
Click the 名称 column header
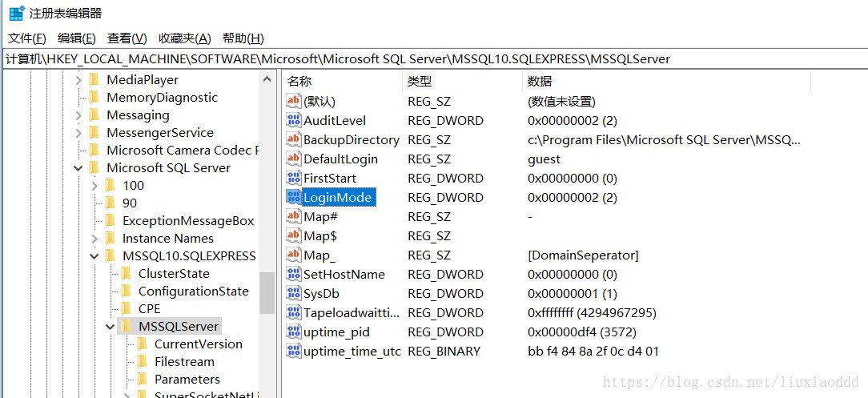tap(343, 82)
